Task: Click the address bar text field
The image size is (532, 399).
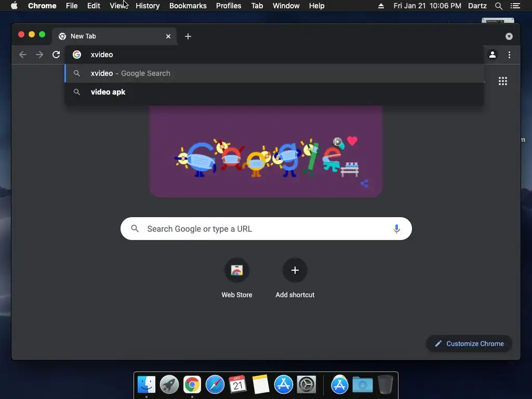Action: [x=274, y=55]
